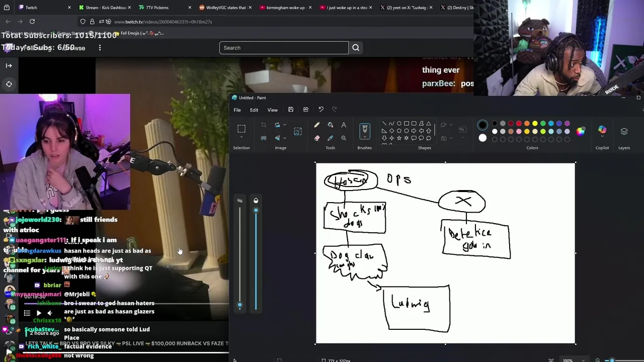This screenshot has height=362, width=644.
Task: Open the View menu in Paint
Action: pyautogui.click(x=272, y=110)
